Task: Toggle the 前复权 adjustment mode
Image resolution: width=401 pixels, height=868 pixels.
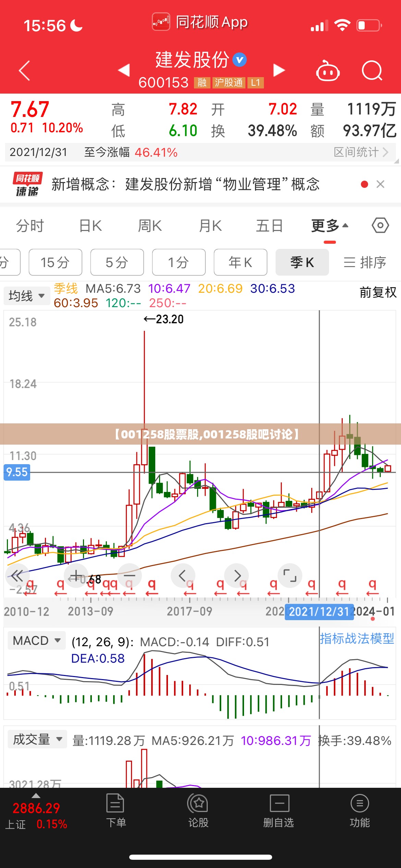Action: (378, 292)
